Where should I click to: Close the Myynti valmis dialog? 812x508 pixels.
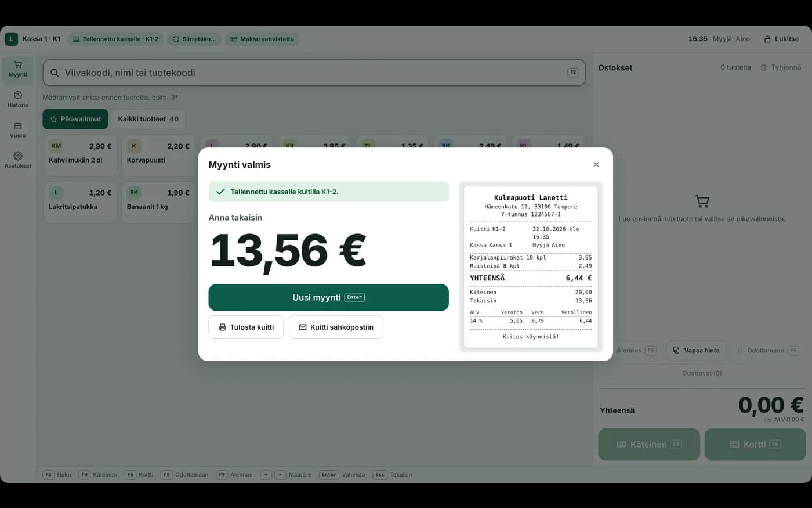pos(596,164)
